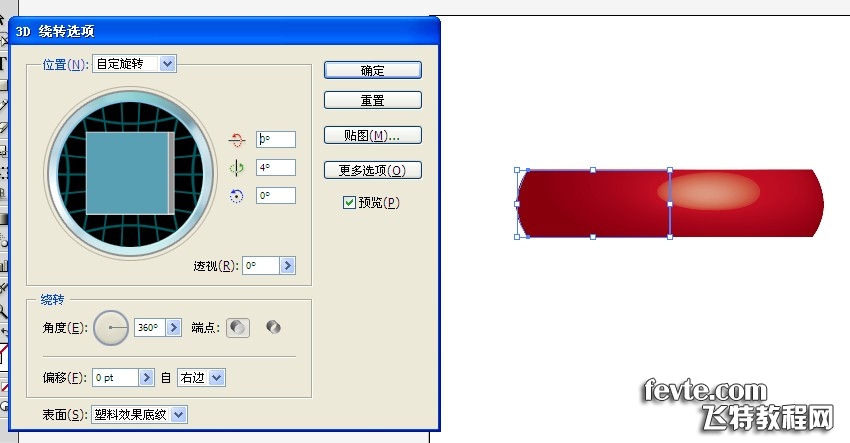The width and height of the screenshot is (850, 443).
Task: Expand the 透视 perspective arrow
Action: 288,266
